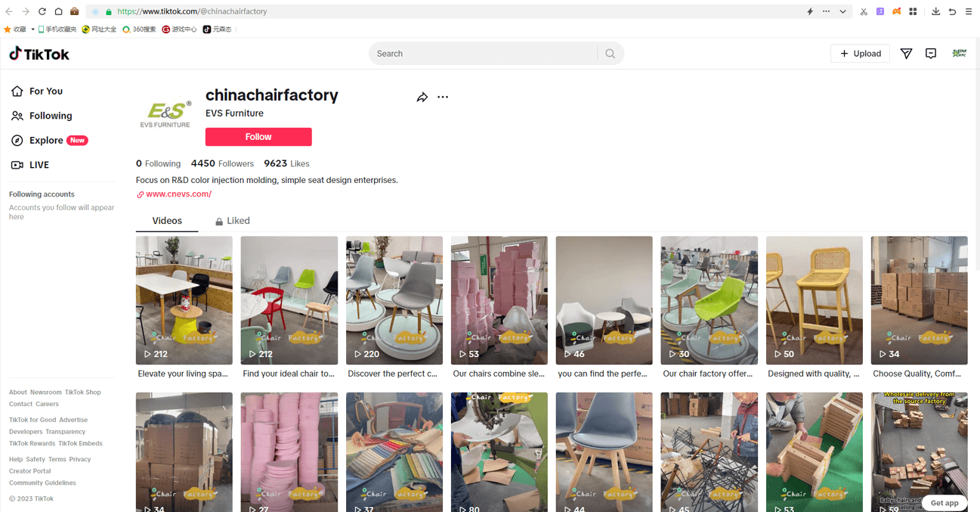Open the yellow bar stool video thumbnail
Screen dimensions: 980x512
point(814,300)
